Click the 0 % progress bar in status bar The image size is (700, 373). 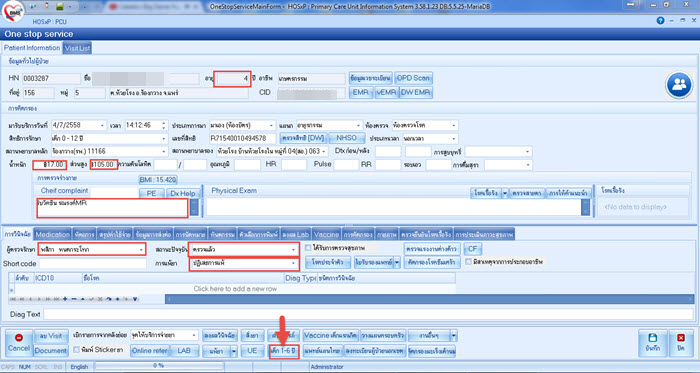click(158, 366)
